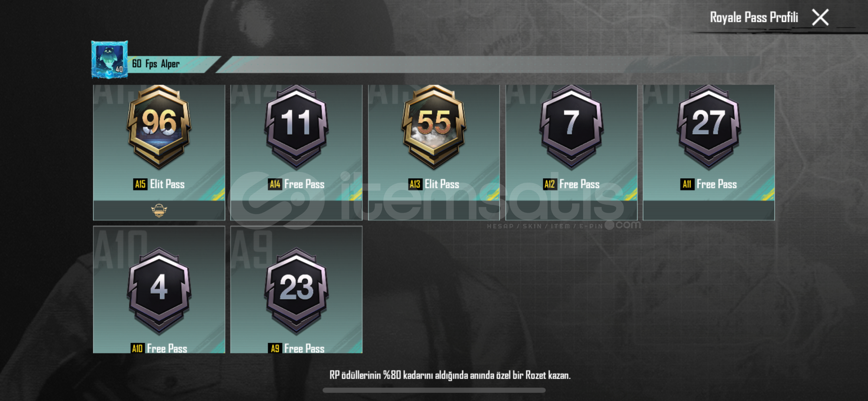Select the A10 Free Pass label
This screenshot has width=868, height=401.
(159, 348)
